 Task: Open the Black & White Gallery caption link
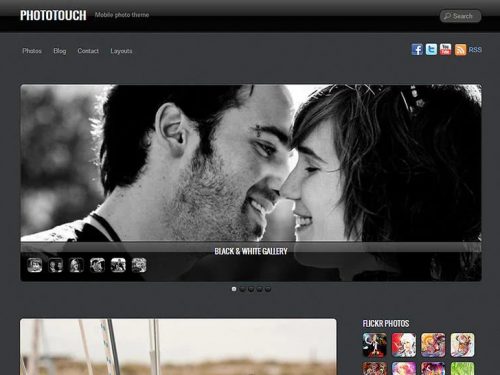click(251, 251)
